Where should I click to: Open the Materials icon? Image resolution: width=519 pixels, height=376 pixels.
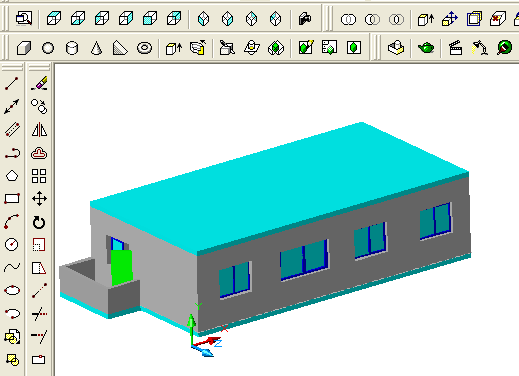pyautogui.click(x=504, y=48)
